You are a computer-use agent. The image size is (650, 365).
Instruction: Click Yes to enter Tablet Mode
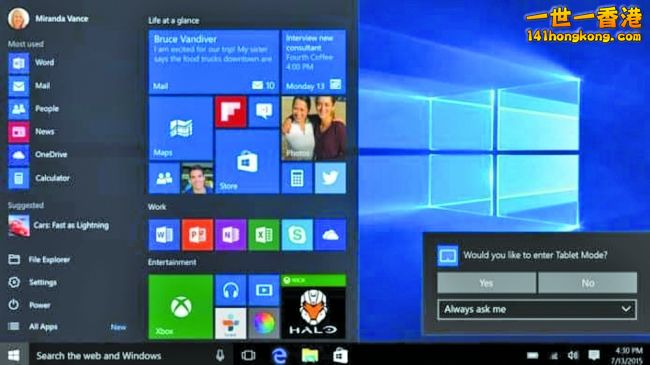click(486, 283)
